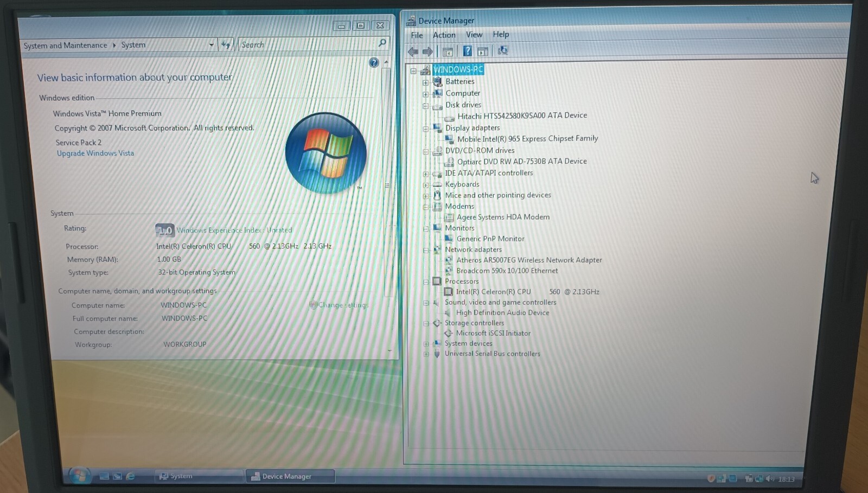Click the search magnifier icon
Viewport: 868px width, 493px height.
[382, 43]
